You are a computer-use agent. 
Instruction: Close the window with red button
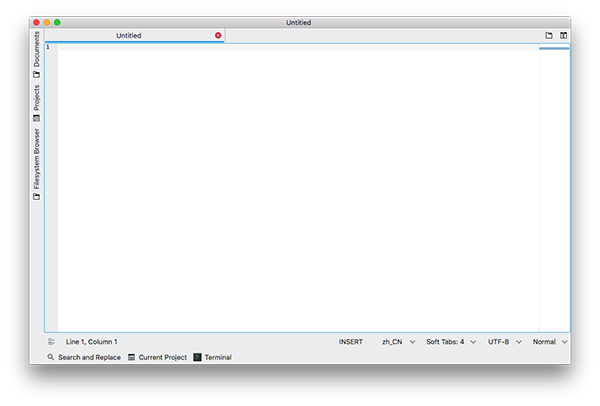tap(36, 23)
